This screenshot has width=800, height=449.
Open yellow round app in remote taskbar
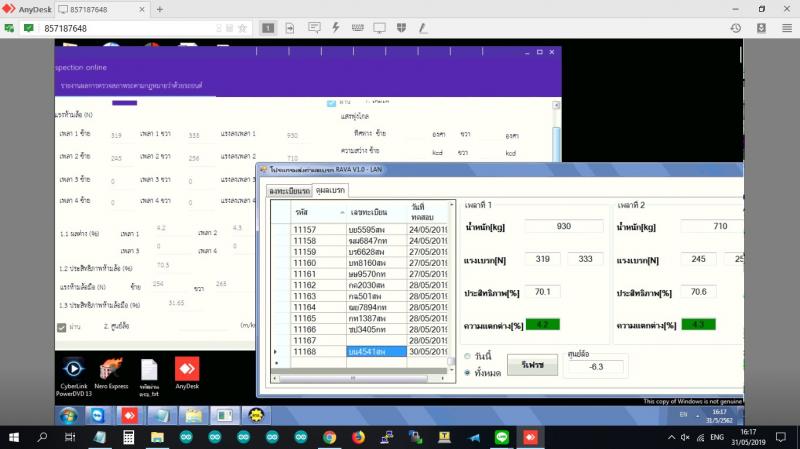point(256,415)
